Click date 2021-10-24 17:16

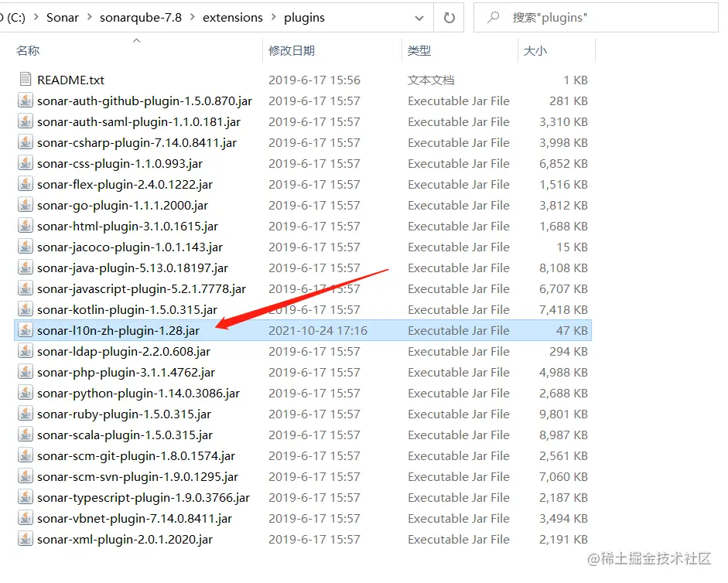[x=317, y=330]
